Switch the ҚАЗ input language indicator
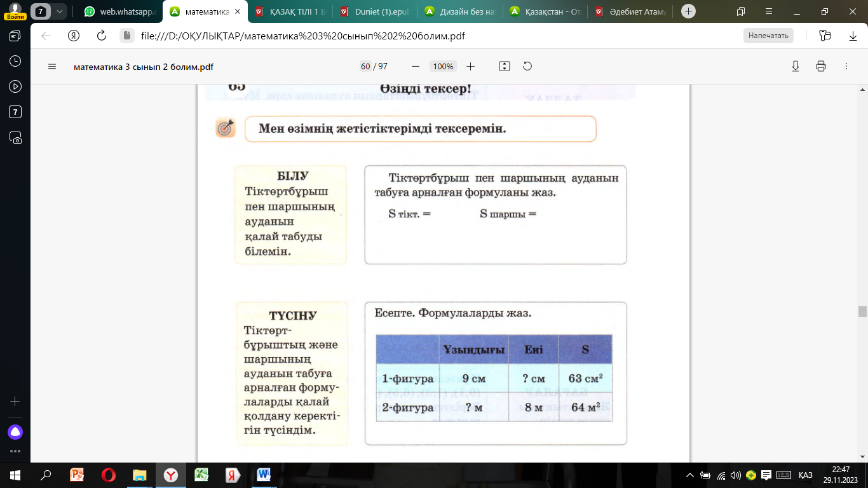 [805, 475]
